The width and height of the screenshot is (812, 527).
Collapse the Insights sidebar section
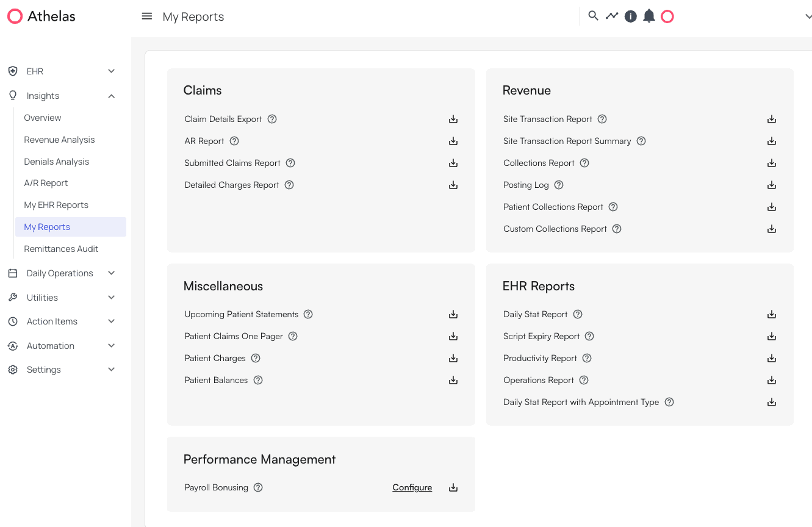click(x=112, y=96)
